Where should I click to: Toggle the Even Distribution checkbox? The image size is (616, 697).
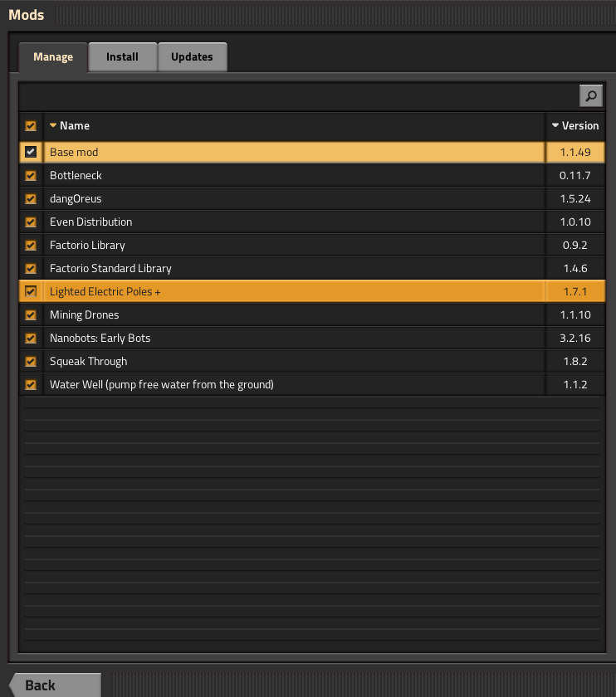point(31,222)
